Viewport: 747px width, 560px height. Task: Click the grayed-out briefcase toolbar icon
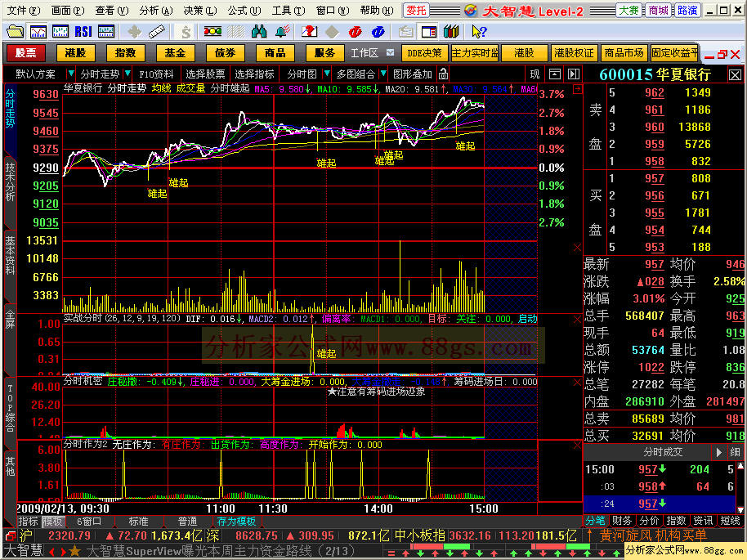coord(405,32)
